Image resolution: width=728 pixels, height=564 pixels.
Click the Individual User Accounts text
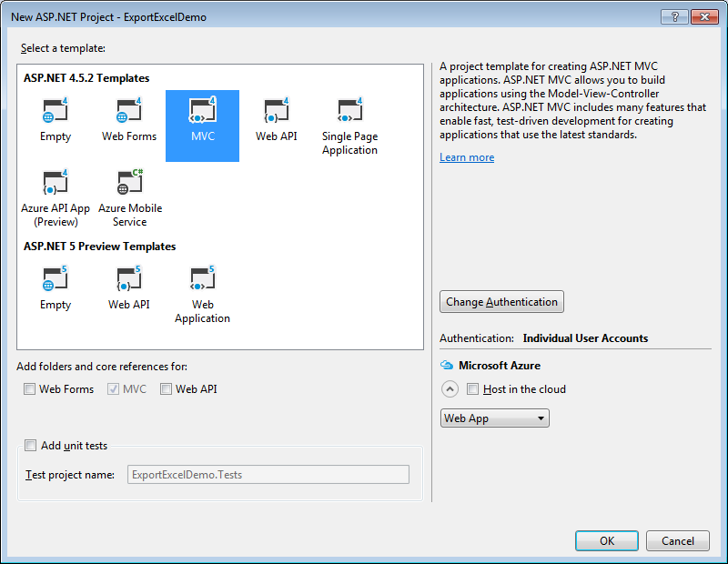585,338
